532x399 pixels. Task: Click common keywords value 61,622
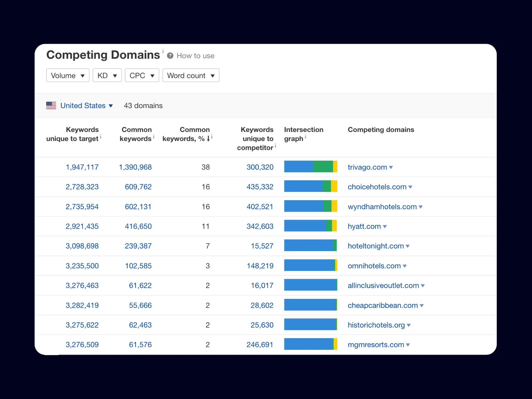point(140,285)
